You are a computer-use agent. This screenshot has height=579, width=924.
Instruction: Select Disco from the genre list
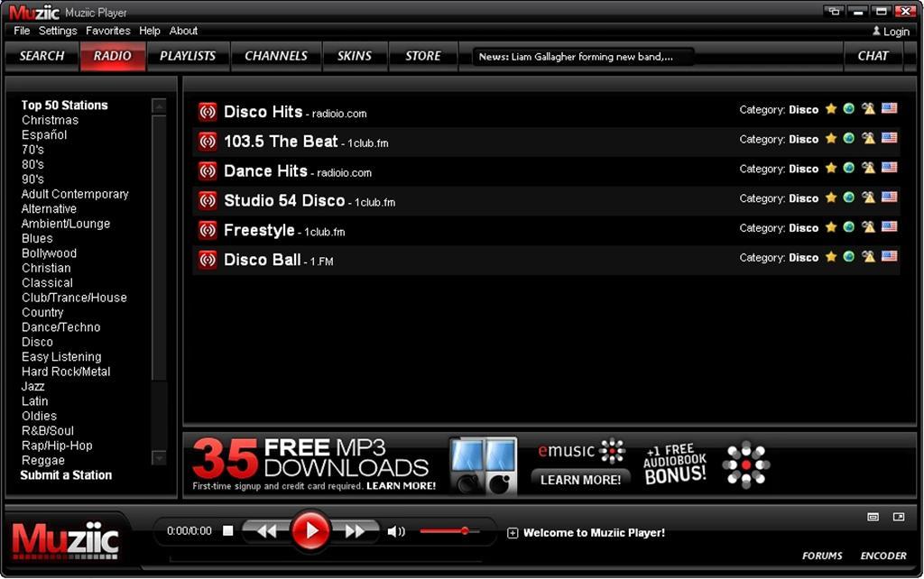pyautogui.click(x=37, y=342)
